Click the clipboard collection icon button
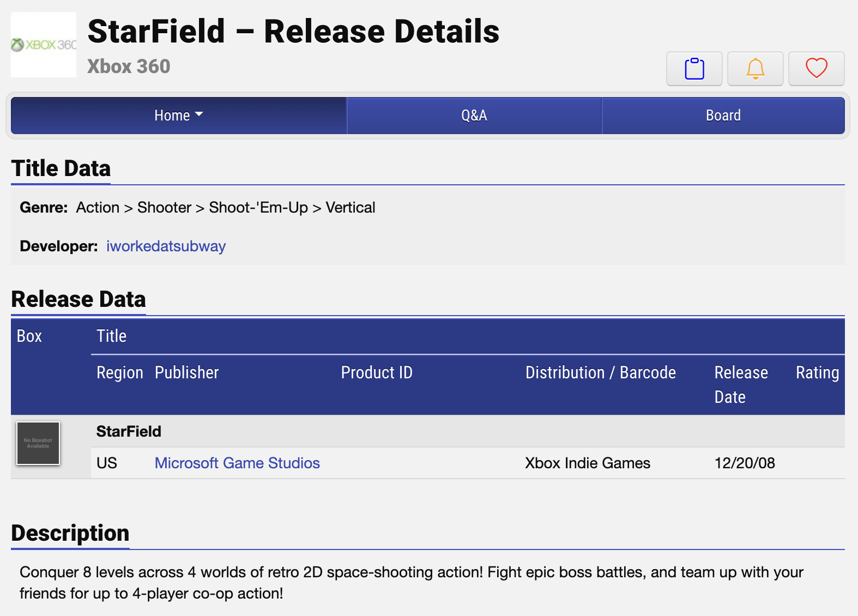This screenshot has height=616, width=858. point(694,69)
